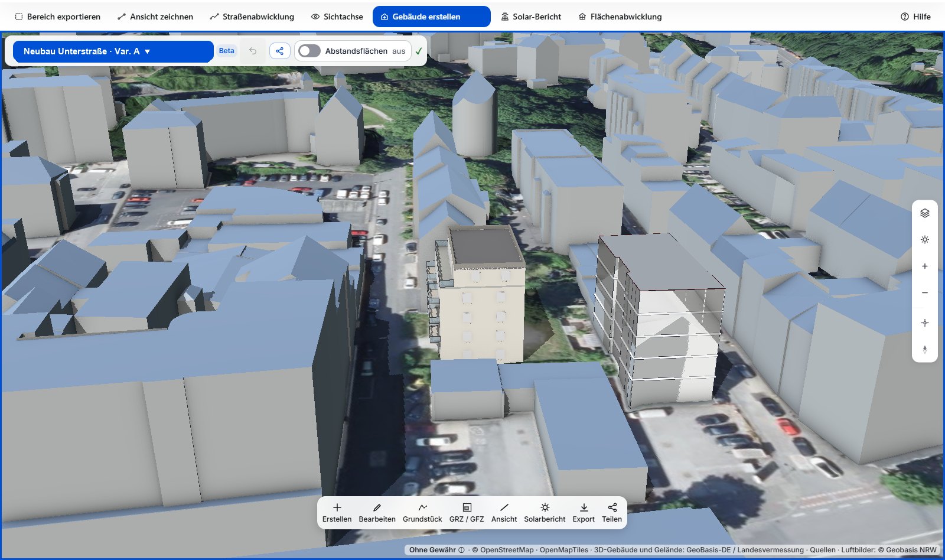The width and height of the screenshot is (945, 560).
Task: Open Bereich exportieren tool
Action: tap(57, 17)
